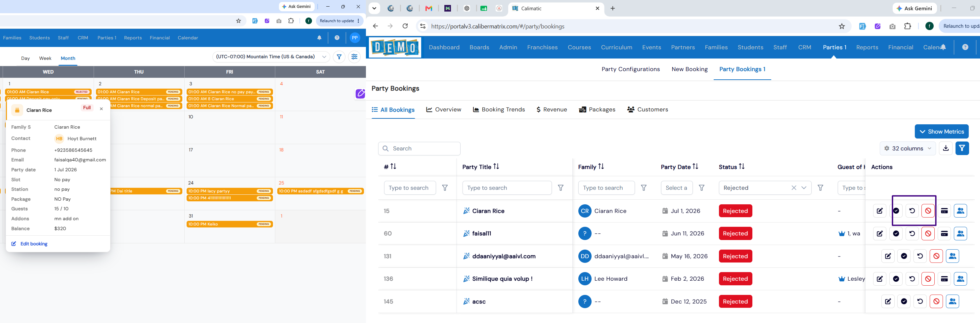Open the help icon in the Party Bookings window
The height and width of the screenshot is (323, 980).
click(x=965, y=47)
